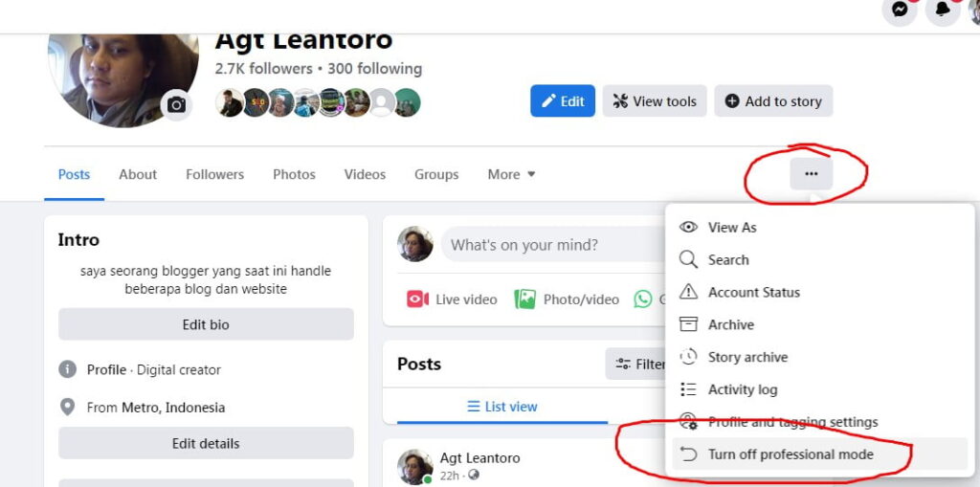Image resolution: width=980 pixels, height=487 pixels.
Task: Select the List view tab
Action: pyautogui.click(x=502, y=407)
